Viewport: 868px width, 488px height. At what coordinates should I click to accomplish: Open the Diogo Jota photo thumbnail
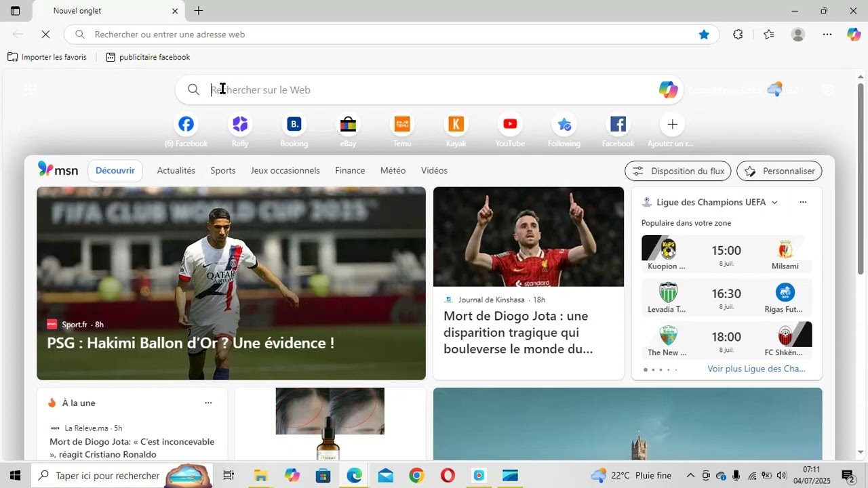click(528, 237)
